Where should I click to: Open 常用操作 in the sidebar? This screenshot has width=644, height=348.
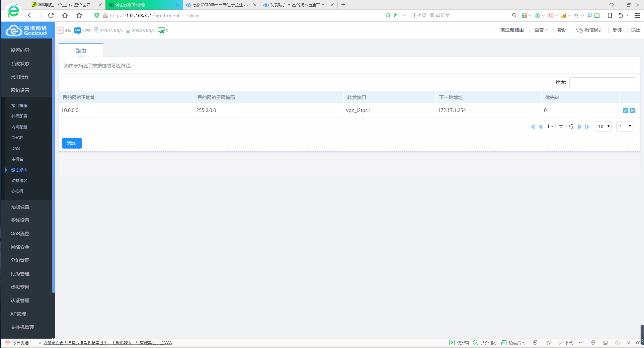(20, 77)
